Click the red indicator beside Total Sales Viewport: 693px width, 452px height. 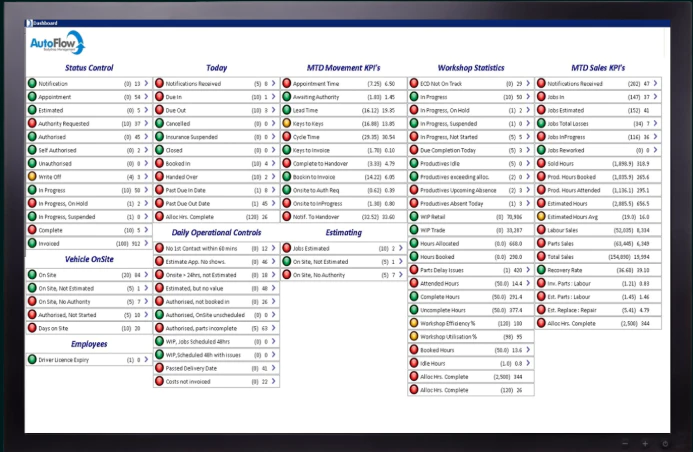point(541,256)
